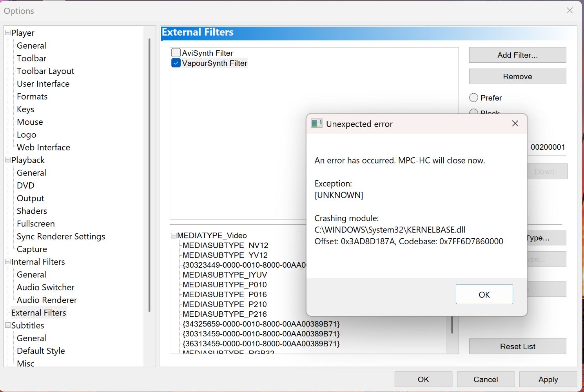
Task: Uncheck the VapourSynth Filter checkbox
Action: pyautogui.click(x=176, y=63)
